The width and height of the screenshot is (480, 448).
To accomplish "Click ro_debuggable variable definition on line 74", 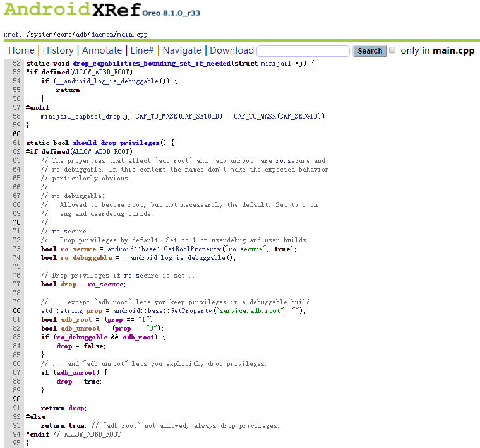I will [x=86, y=258].
